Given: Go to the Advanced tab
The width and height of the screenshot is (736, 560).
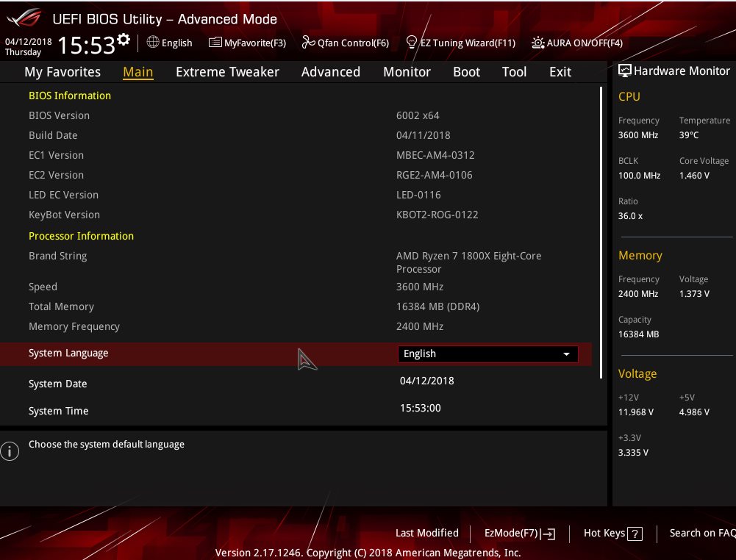Looking at the screenshot, I should 330,72.
